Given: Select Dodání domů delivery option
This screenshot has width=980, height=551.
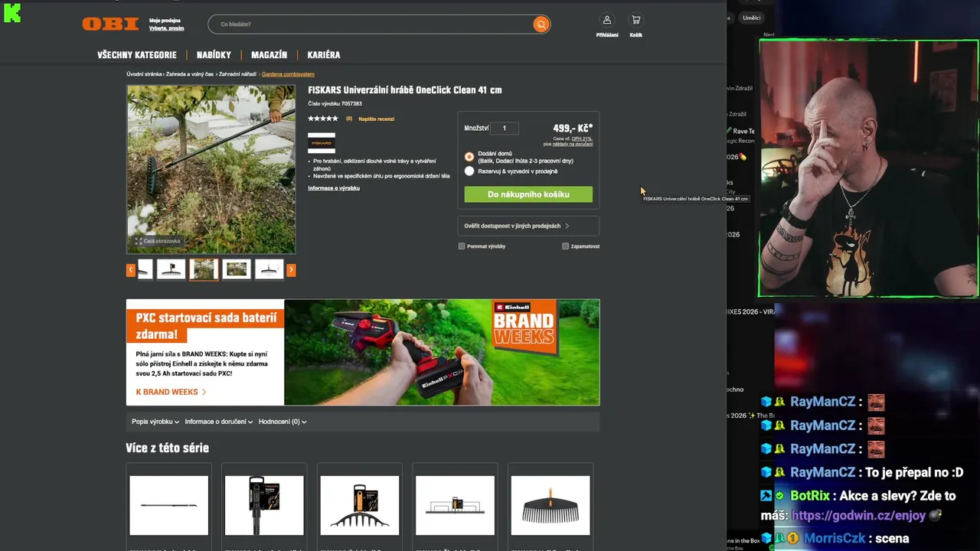Looking at the screenshot, I should pos(469,157).
